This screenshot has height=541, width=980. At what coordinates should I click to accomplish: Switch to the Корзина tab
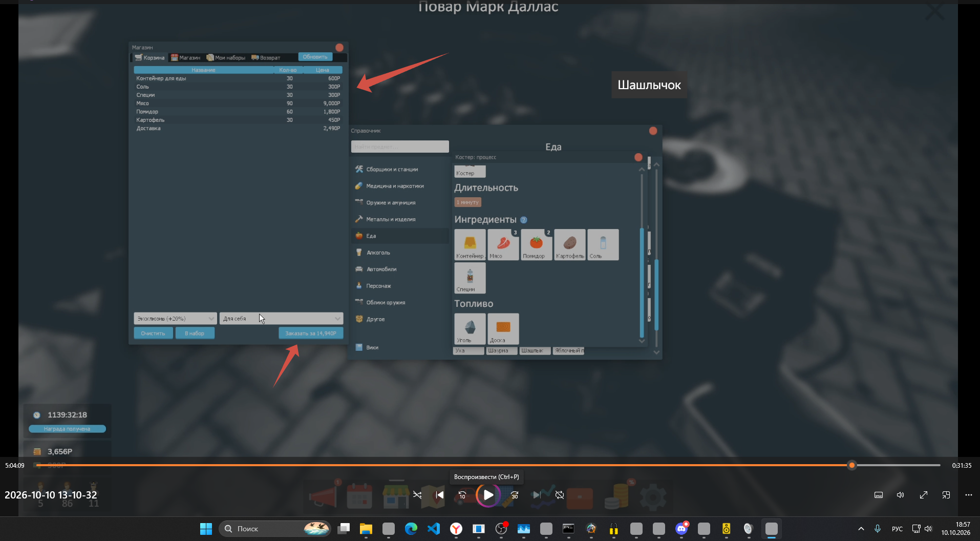(150, 57)
